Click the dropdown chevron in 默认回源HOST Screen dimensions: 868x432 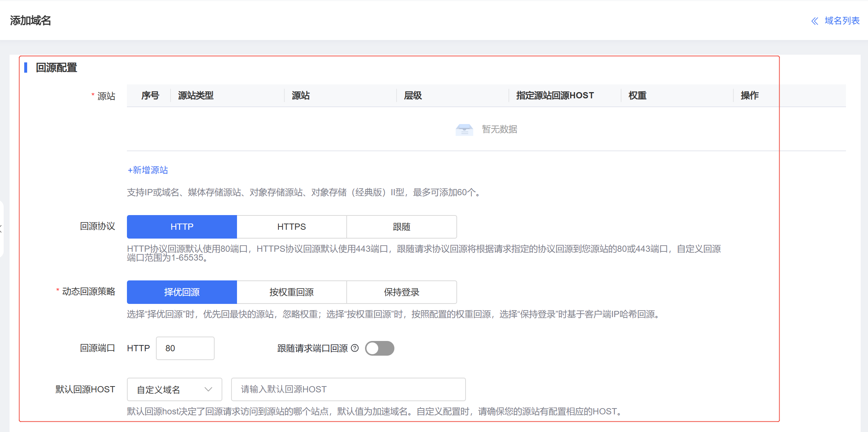(208, 389)
